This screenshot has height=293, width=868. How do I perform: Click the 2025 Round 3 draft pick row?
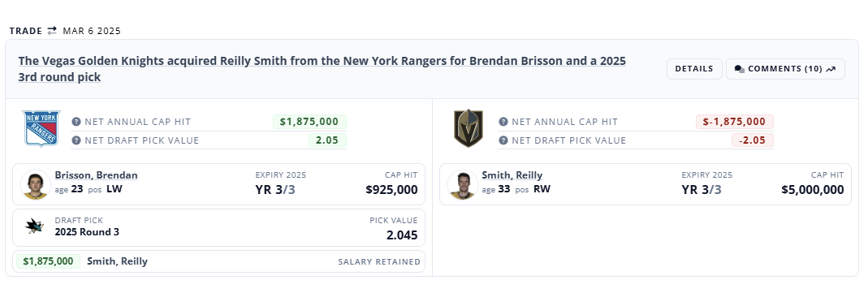(218, 227)
